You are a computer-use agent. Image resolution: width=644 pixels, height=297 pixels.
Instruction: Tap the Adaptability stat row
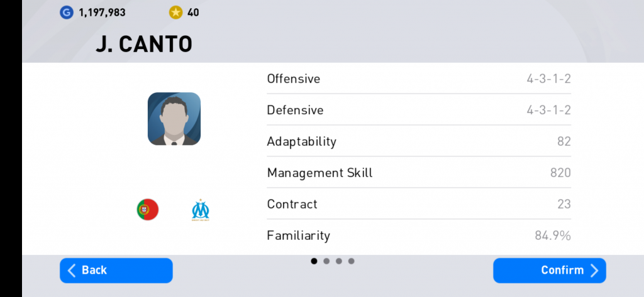419,141
